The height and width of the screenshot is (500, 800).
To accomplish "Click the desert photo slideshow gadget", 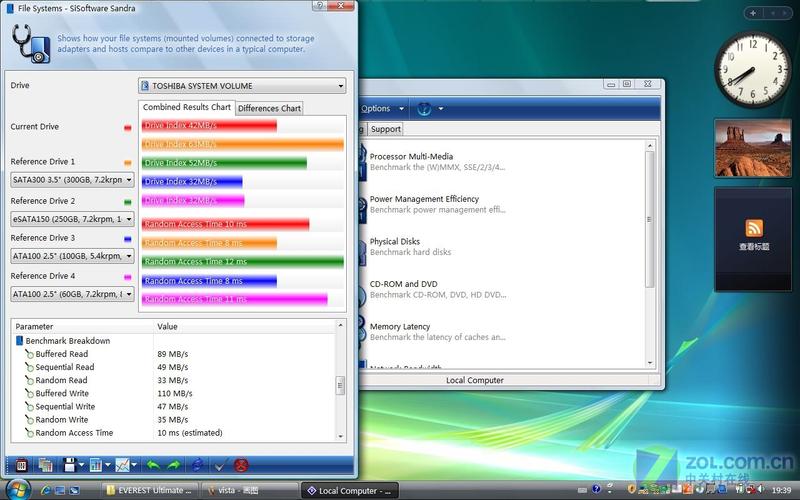I will (x=753, y=148).
